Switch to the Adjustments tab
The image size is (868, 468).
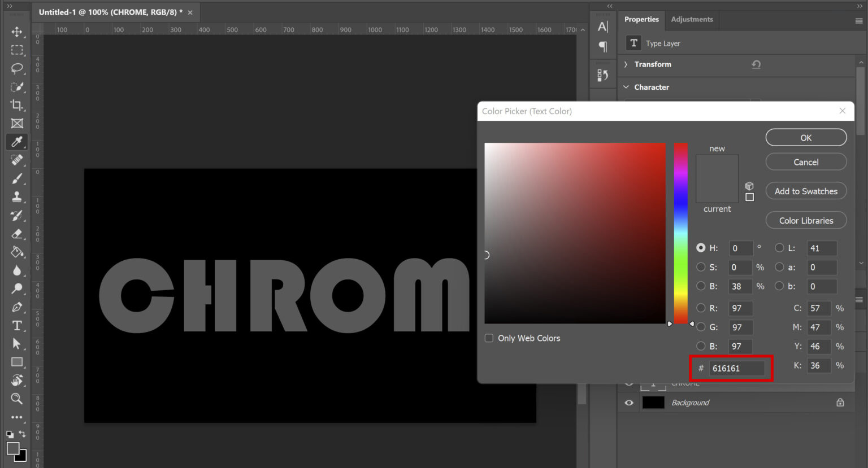point(692,19)
